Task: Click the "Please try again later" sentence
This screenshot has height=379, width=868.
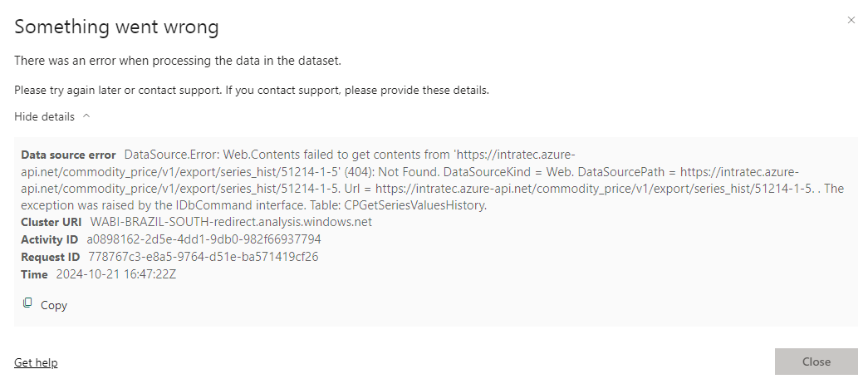Action: tap(252, 90)
